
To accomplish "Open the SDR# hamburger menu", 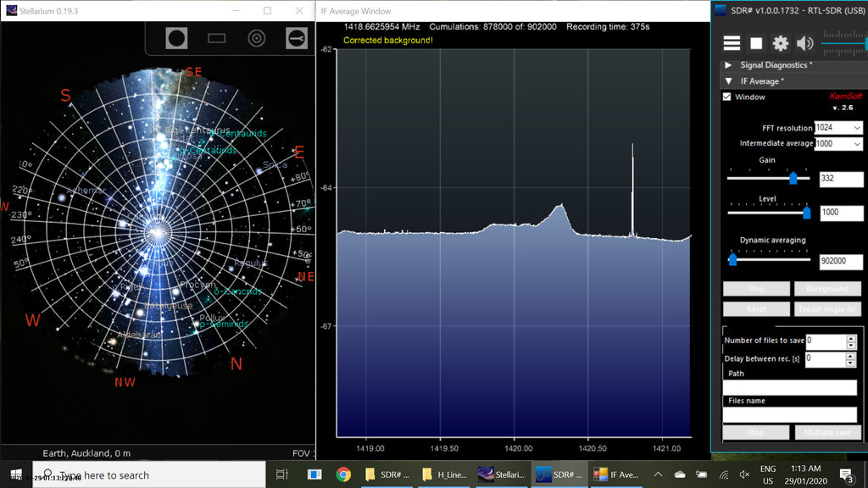I will (732, 43).
